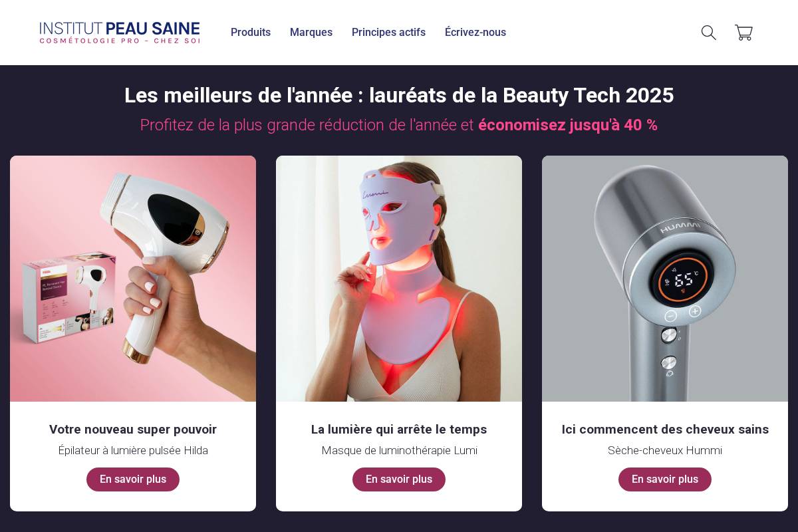
Task: Click En savoir plus for Hilda epilator
Action: coord(133,479)
